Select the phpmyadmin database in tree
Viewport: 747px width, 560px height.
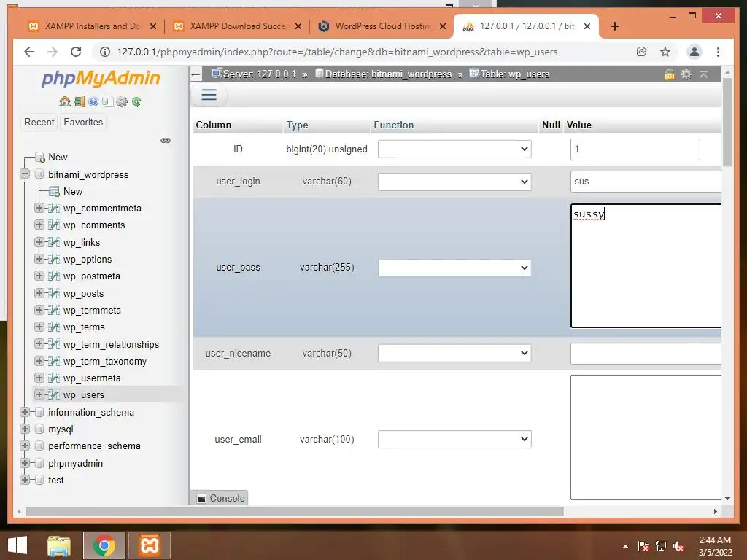point(75,463)
